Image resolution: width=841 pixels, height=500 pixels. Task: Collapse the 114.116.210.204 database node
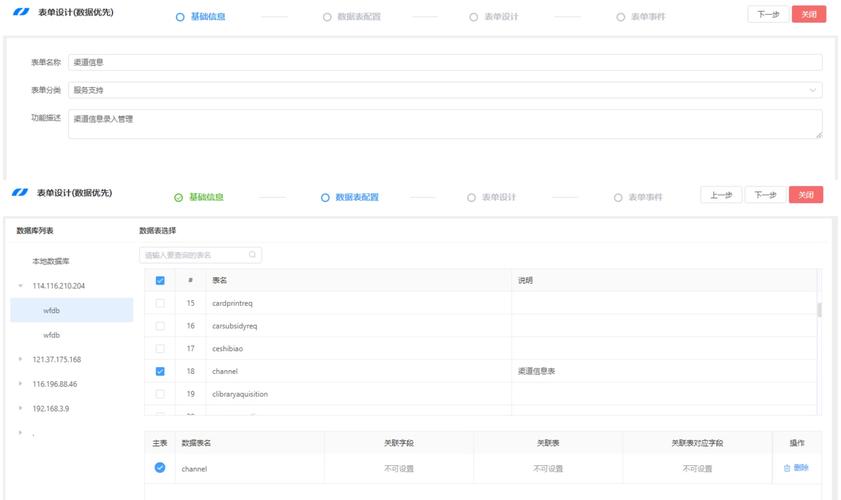click(20, 286)
